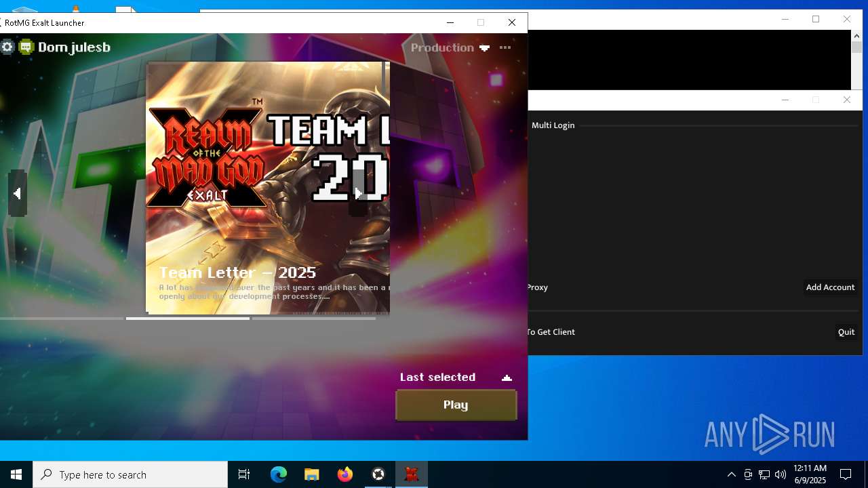
Task: Open File Explorer from taskbar
Action: coord(312,474)
